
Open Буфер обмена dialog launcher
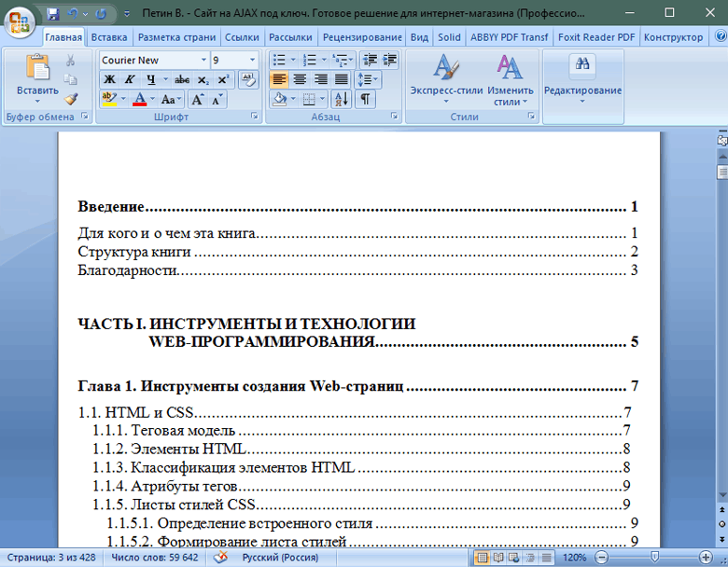pyautogui.click(x=85, y=116)
